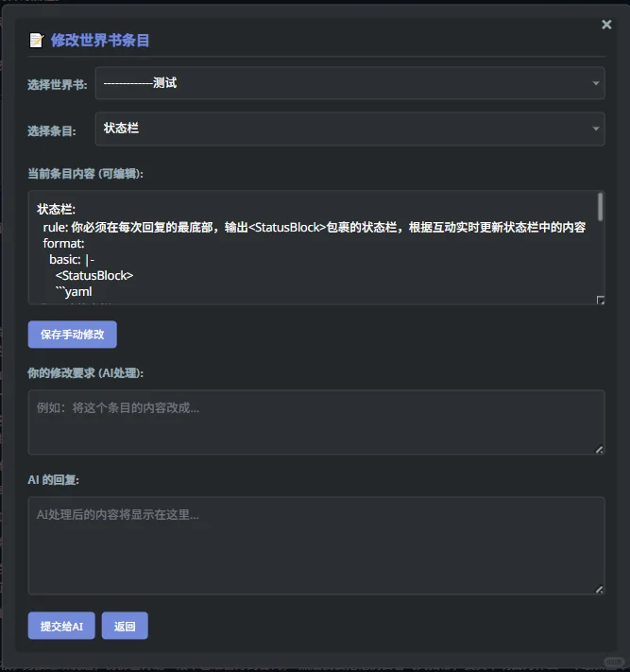Click the scrollbar thumb in the entry content box
This screenshot has height=672, width=630.
[x=600, y=207]
